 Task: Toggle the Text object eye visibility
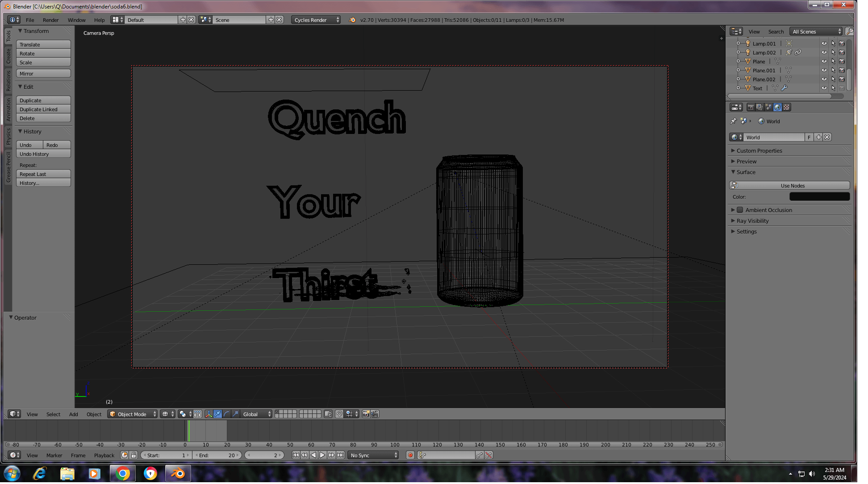[x=824, y=88]
